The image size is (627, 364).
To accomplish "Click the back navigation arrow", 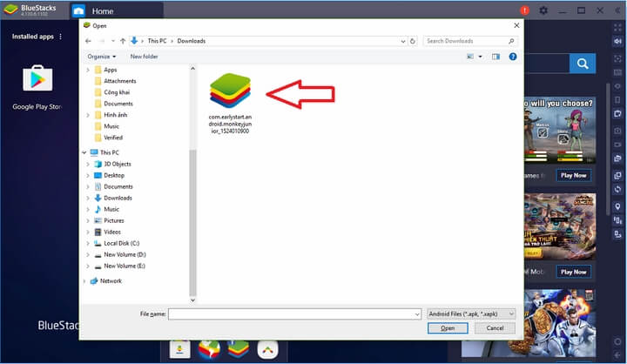I will (x=88, y=41).
